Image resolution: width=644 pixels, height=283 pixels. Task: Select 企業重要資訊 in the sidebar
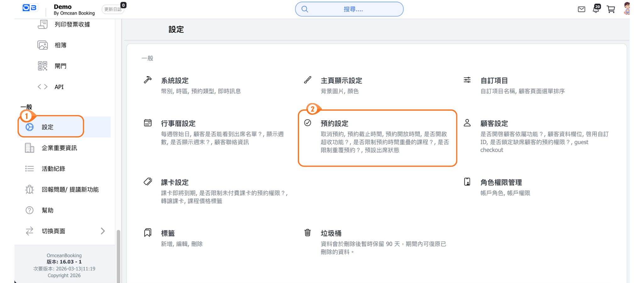[x=59, y=148]
